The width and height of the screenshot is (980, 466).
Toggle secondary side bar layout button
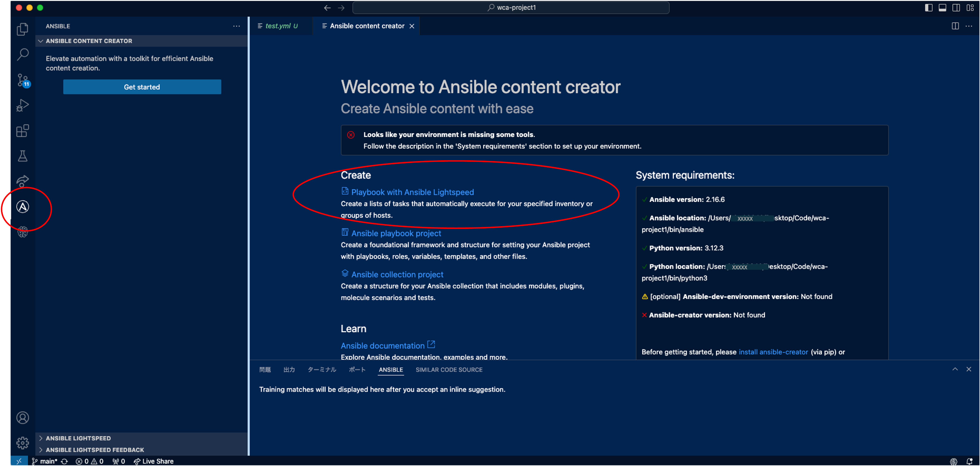tap(956, 8)
